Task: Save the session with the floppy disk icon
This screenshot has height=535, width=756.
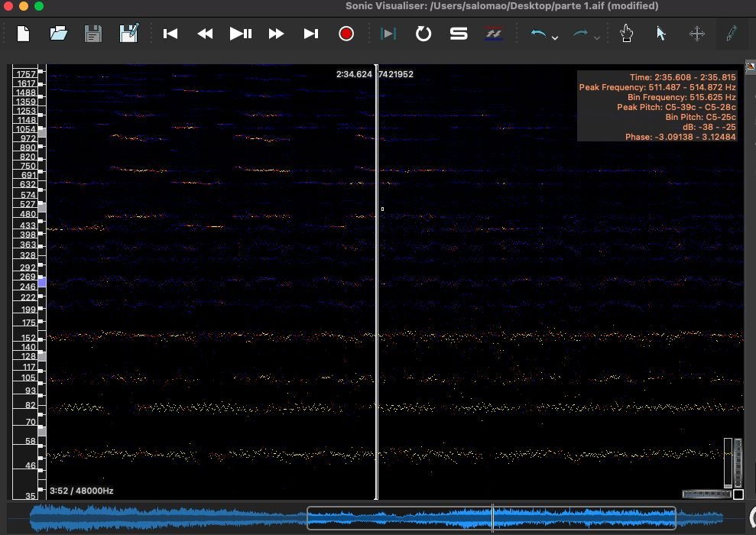Action: pos(93,34)
